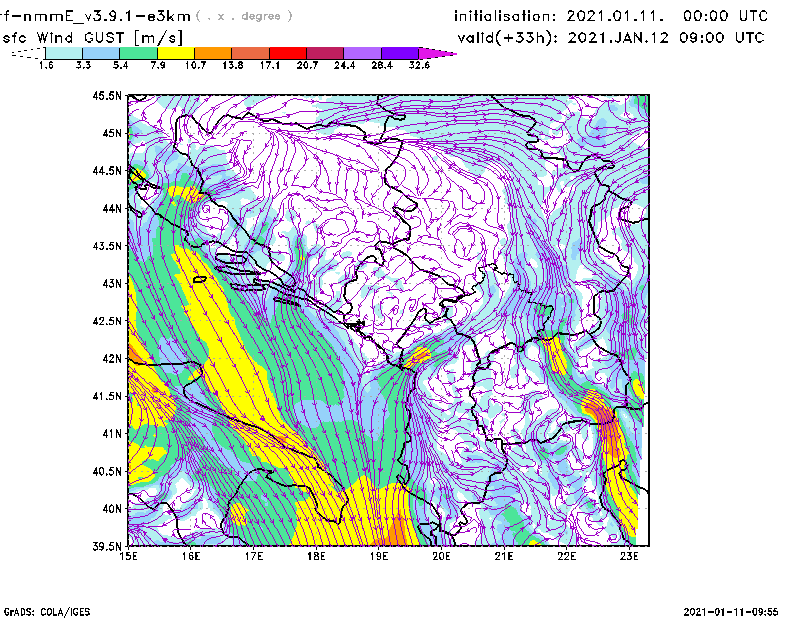The width and height of the screenshot is (800, 618).
Task: Click the 'valid(+33h):' label
Action: pos(508,38)
